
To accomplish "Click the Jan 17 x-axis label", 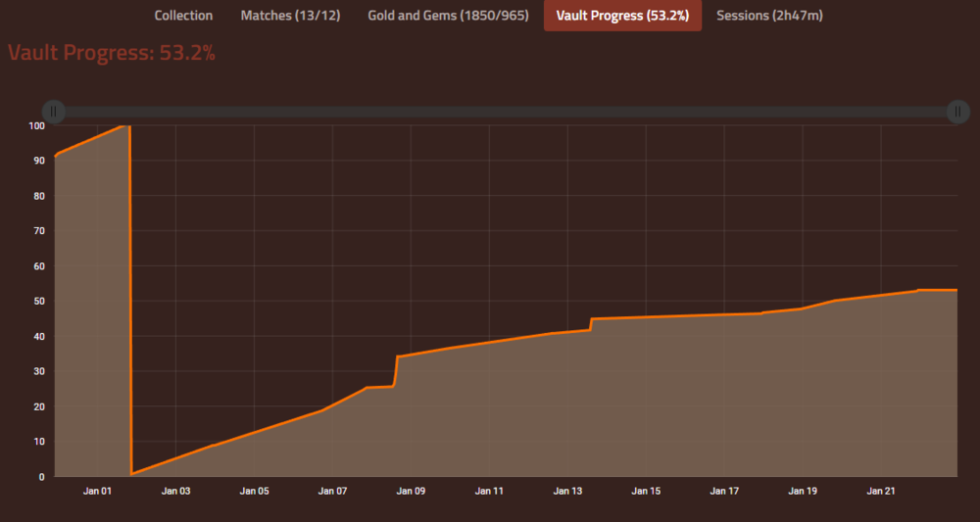I will [x=724, y=491].
